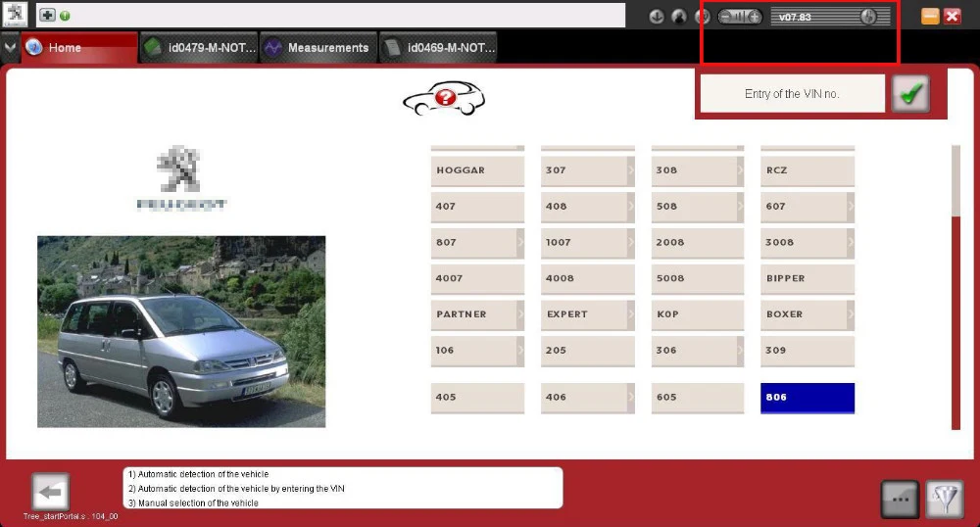This screenshot has width=980, height=527.
Task: Close the application with red X
Action: tap(953, 17)
